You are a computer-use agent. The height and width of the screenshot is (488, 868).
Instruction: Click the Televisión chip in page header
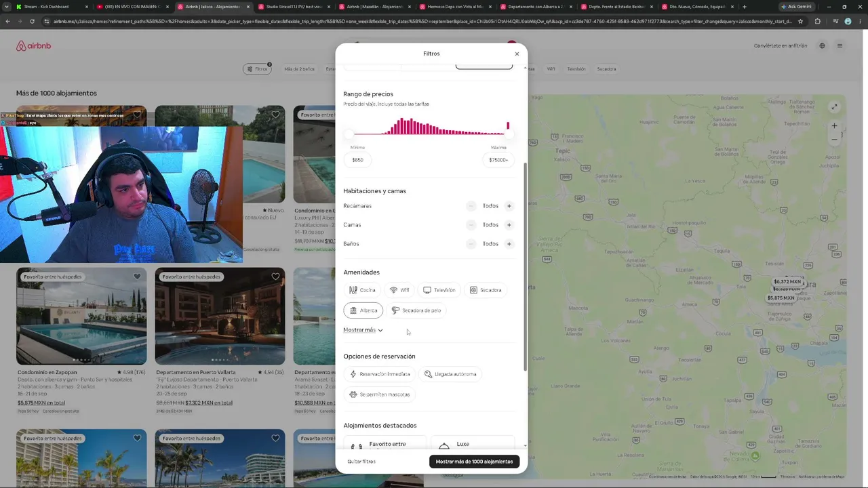(x=576, y=68)
